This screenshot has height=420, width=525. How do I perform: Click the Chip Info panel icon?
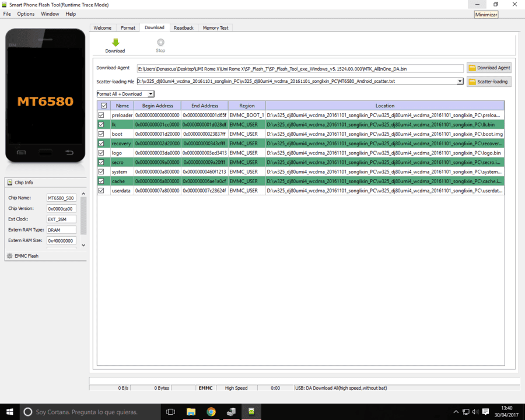10,183
